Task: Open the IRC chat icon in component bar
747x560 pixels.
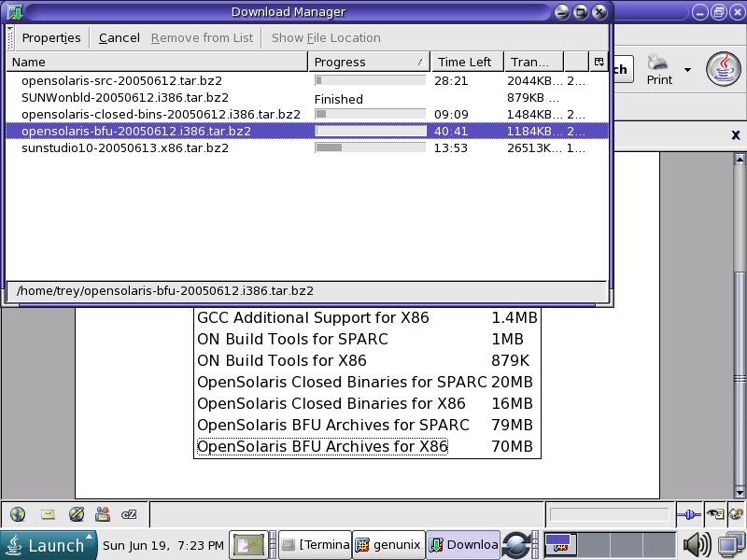Action: coord(129,514)
